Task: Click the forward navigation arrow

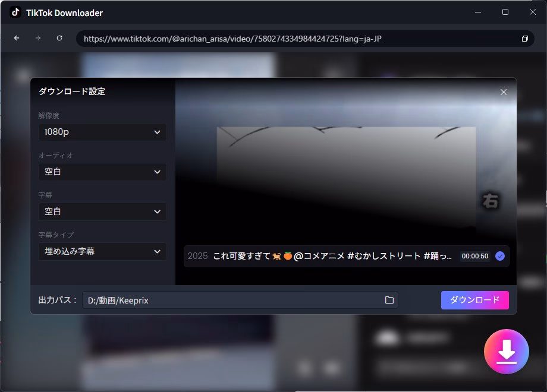Action: pos(38,38)
